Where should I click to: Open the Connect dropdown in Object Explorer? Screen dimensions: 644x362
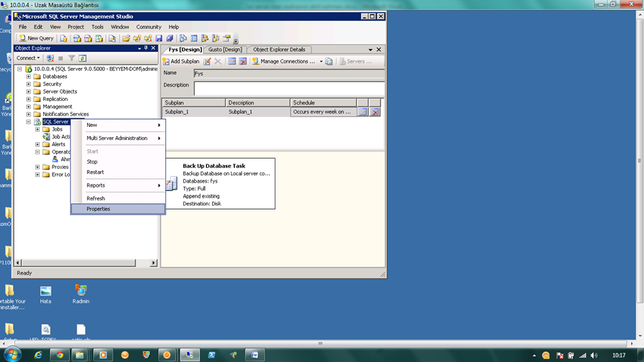tap(28, 58)
